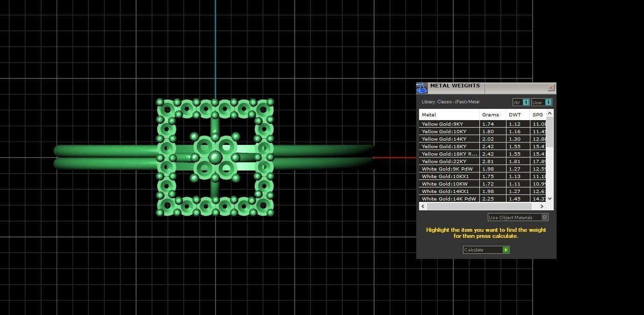The height and width of the screenshot is (315, 644).
Task: Select the Yellow Gold:18KY row
Action: click(x=483, y=146)
